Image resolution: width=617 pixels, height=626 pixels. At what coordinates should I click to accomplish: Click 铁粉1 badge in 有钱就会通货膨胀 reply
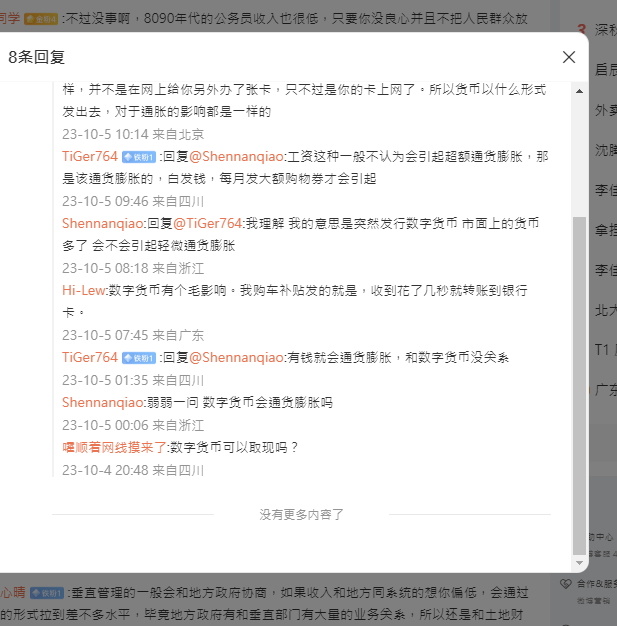click(x=139, y=358)
